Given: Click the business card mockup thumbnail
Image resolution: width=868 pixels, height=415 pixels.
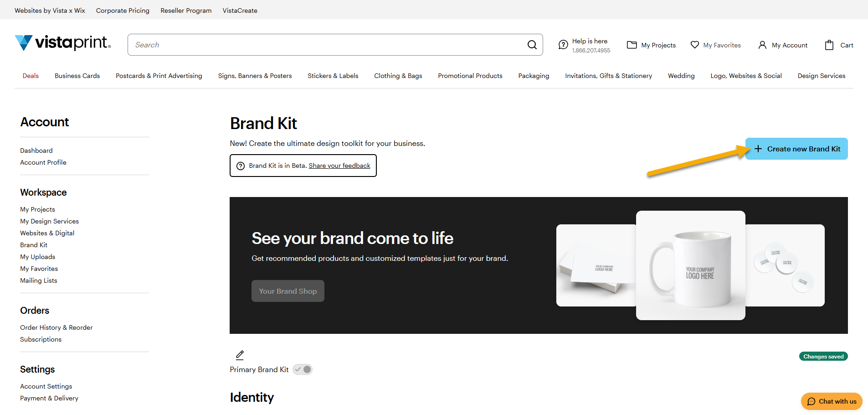Looking at the screenshot, I should click(596, 265).
